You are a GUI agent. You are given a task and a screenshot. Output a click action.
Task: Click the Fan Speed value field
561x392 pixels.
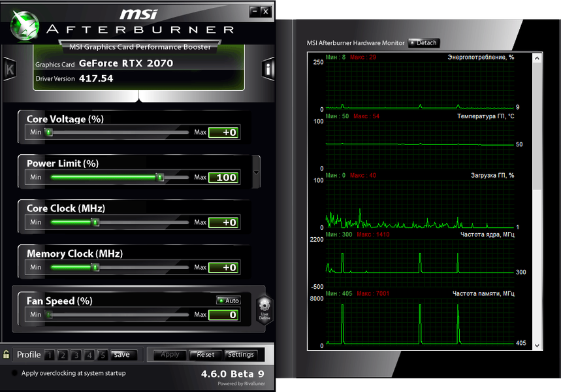224,315
